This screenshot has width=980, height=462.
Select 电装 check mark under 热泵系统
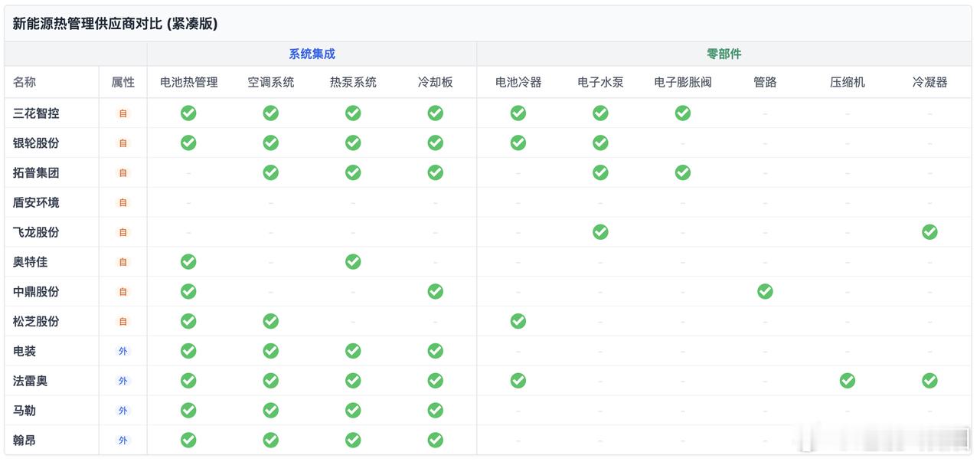353,351
